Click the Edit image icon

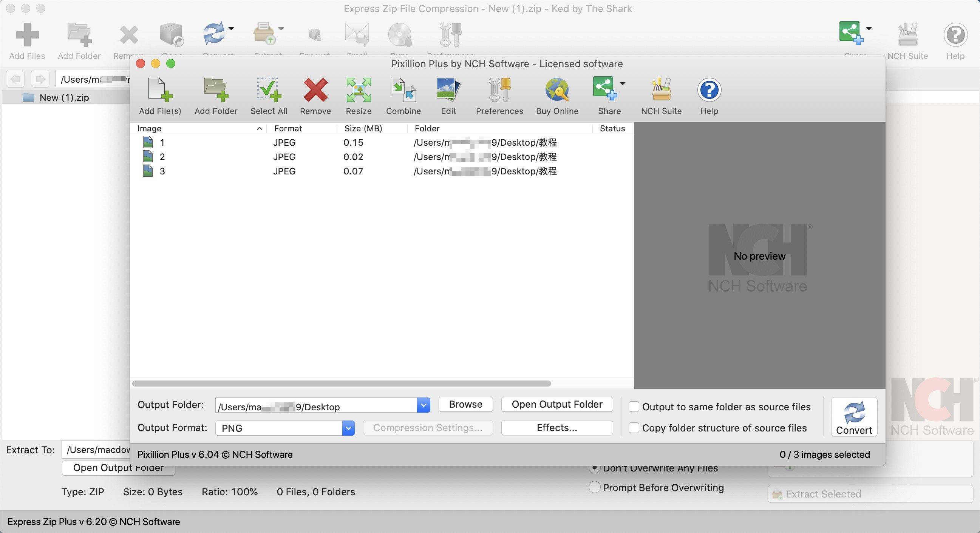[x=448, y=90]
